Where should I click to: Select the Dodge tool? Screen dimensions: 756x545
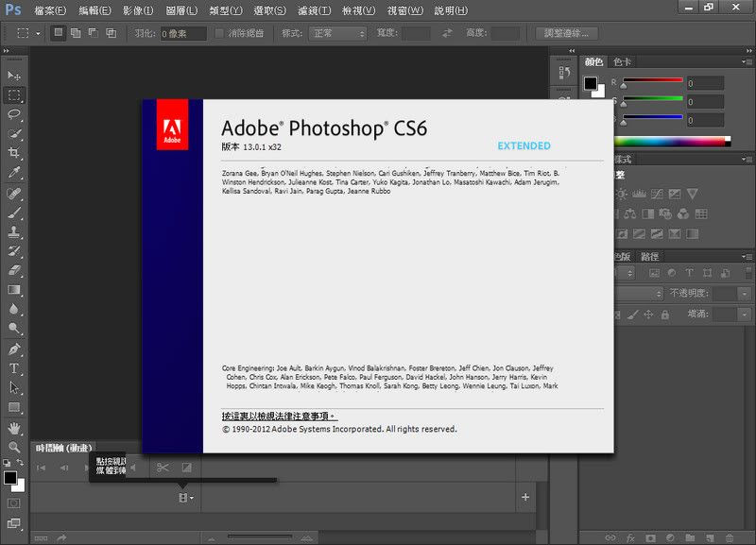(14, 328)
